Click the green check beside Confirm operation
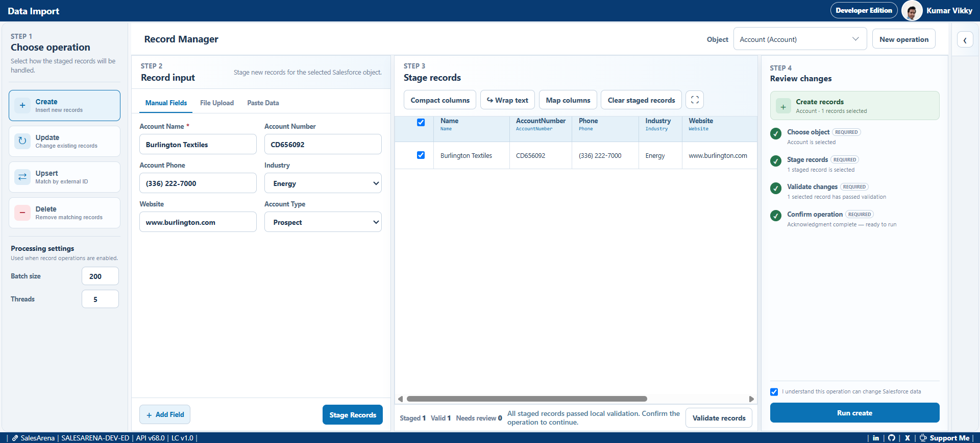Viewport: 980px width, 443px height. (x=776, y=216)
